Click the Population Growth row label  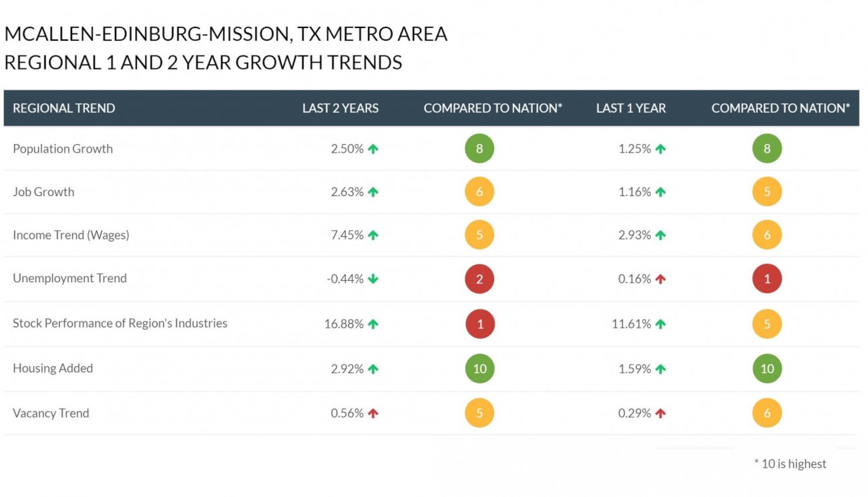tap(63, 149)
